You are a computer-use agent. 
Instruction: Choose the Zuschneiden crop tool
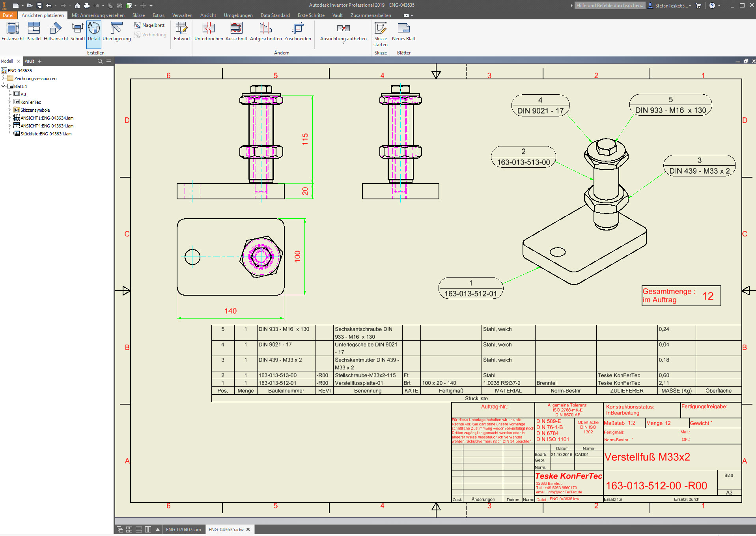coord(298,32)
